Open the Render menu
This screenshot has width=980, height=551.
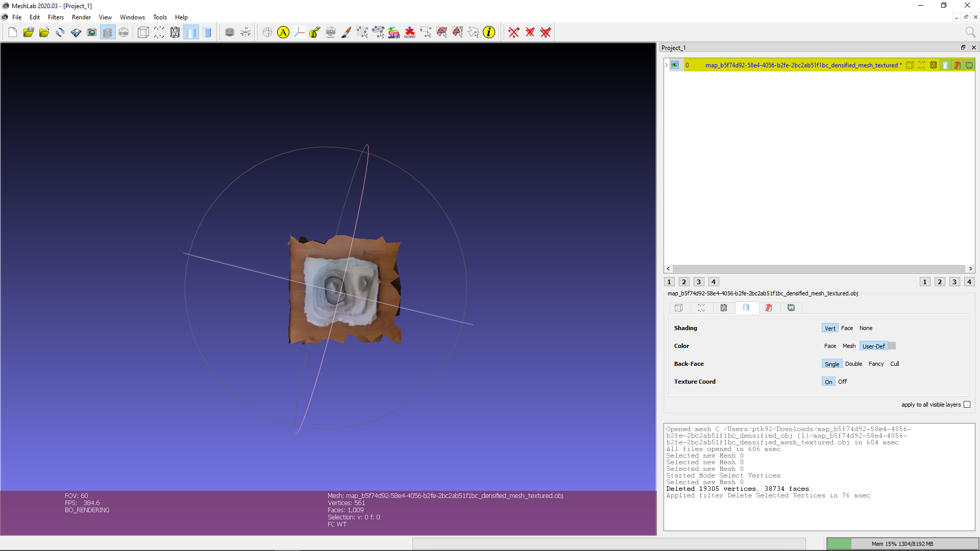click(80, 17)
